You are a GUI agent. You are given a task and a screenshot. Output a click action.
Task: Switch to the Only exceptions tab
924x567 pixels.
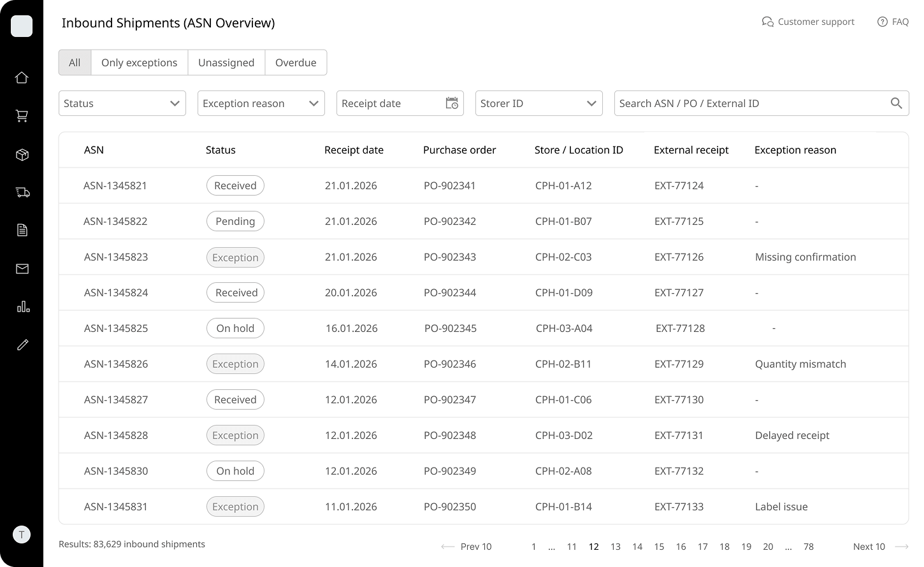click(139, 62)
